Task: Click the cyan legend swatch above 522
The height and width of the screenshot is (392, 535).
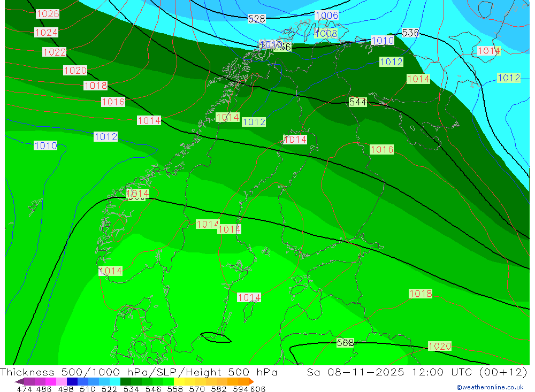Action: [x=115, y=381]
